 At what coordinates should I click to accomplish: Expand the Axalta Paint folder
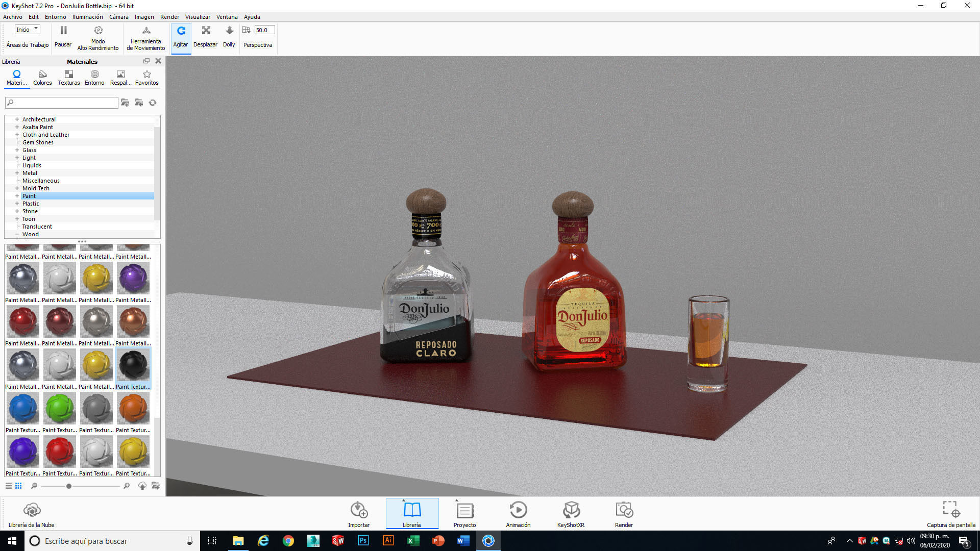coord(17,127)
